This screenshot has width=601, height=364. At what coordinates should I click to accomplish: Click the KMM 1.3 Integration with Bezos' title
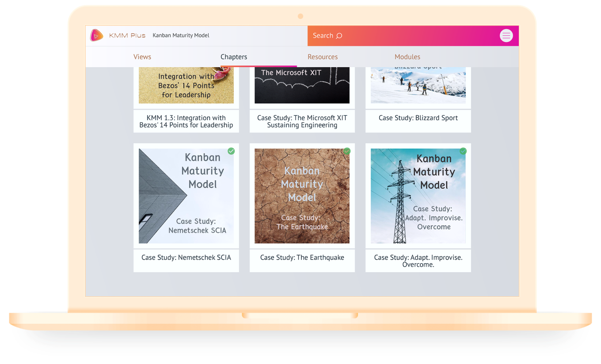[186, 121]
